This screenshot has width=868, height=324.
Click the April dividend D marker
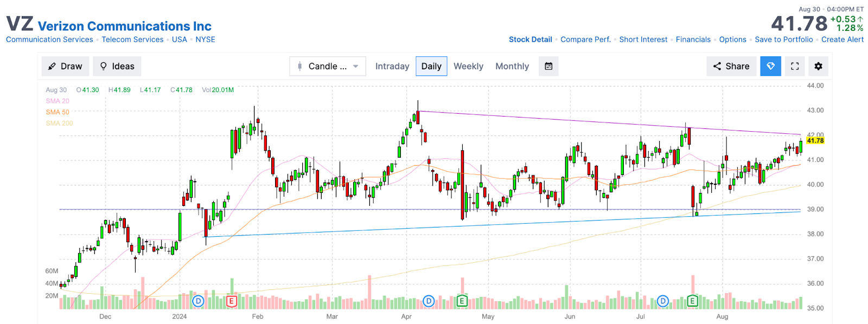click(x=429, y=301)
